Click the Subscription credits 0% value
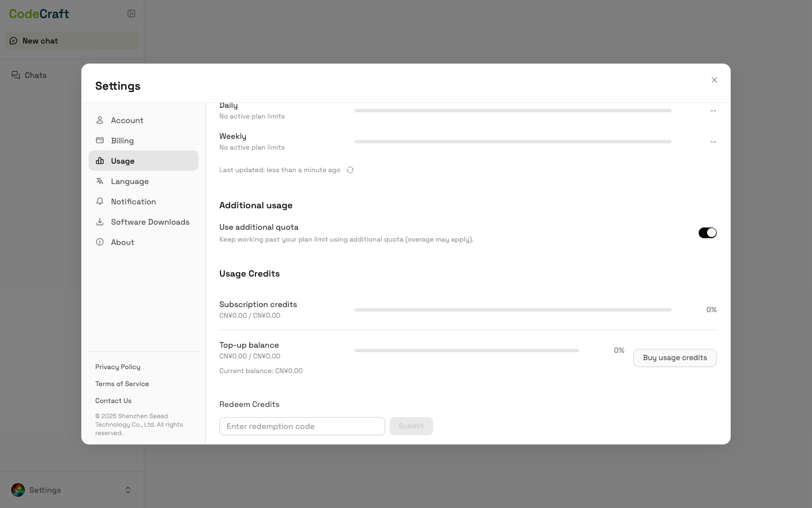812x508 pixels. coord(711,310)
